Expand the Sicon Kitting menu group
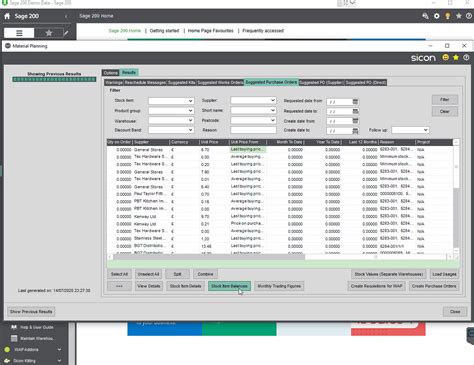The height and width of the screenshot is (365, 474). [x=59, y=361]
